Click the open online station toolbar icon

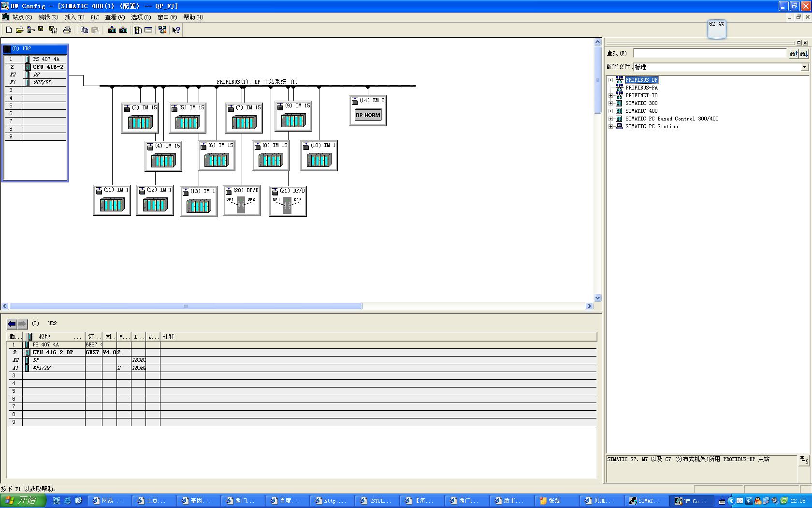(x=30, y=30)
